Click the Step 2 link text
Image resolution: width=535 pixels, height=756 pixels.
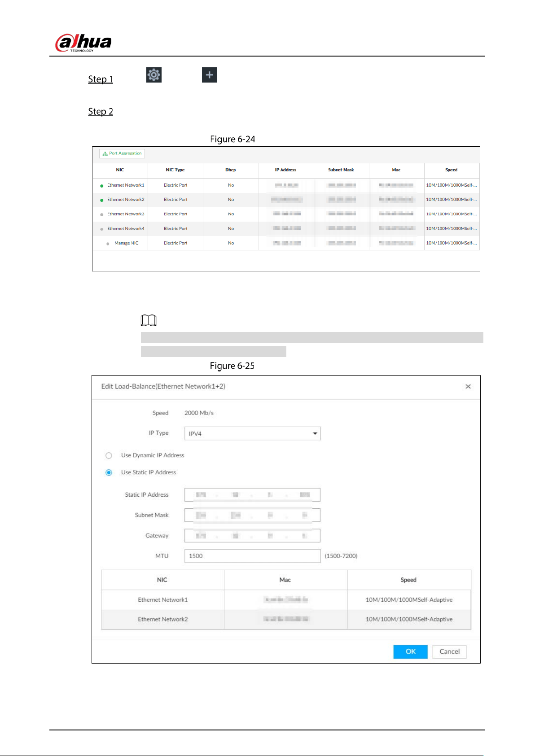tap(101, 112)
